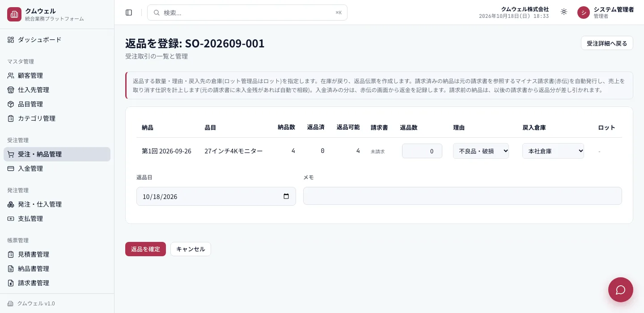The height and width of the screenshot is (313, 644).
Task: Click the 返品数 quantity input
Action: 422,151
